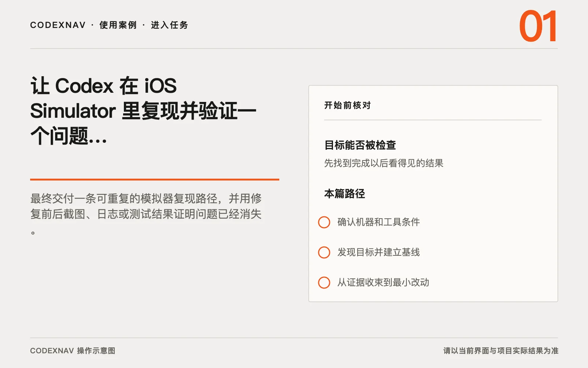Click the text 先找到完成以后看得见的结果
This screenshot has height=368, width=588.
click(x=384, y=163)
